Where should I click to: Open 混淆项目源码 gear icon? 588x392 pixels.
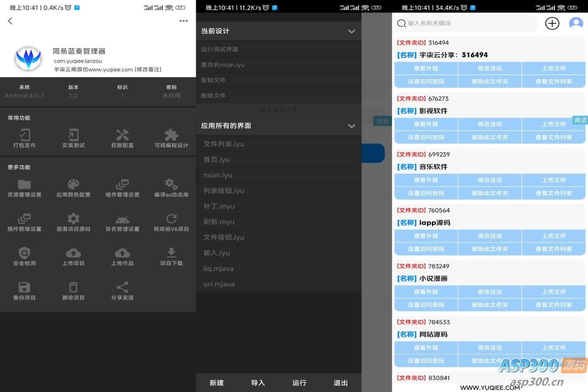(x=73, y=218)
